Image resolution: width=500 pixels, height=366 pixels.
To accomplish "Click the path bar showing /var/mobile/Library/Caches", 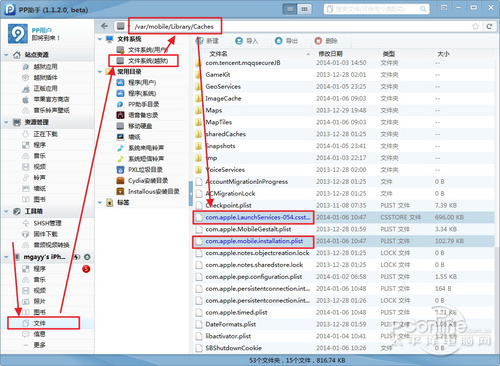I will pos(174,27).
